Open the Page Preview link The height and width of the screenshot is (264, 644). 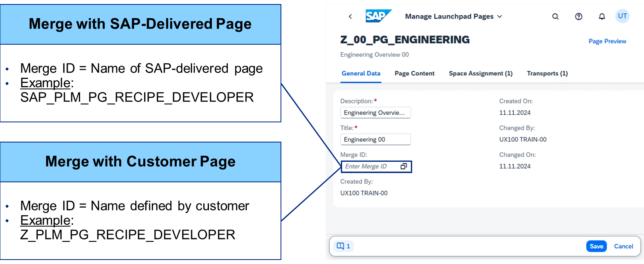(x=607, y=41)
